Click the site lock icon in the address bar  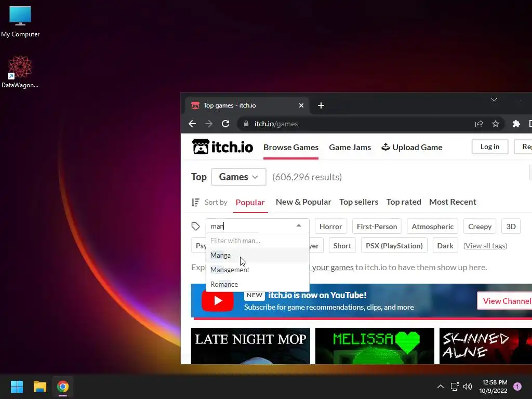[246, 124]
